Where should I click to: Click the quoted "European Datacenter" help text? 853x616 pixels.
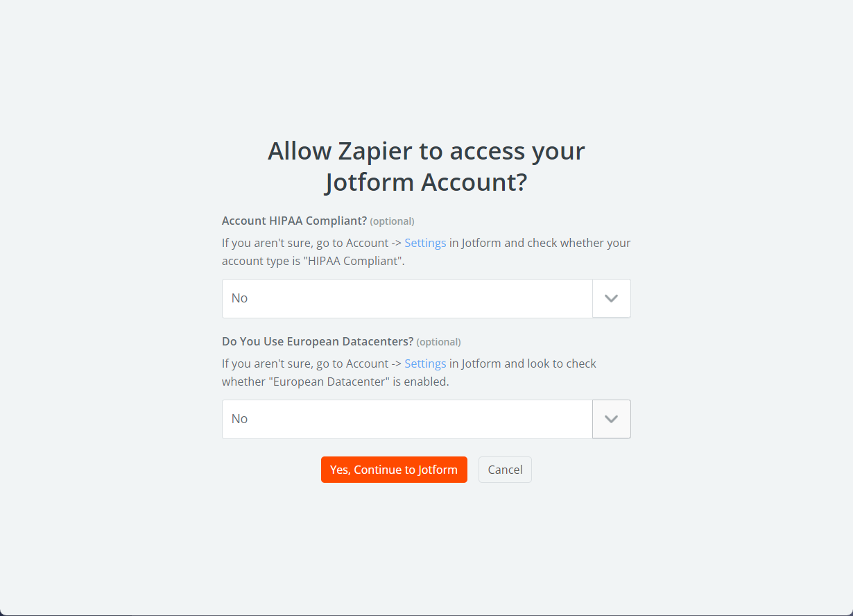tap(329, 382)
